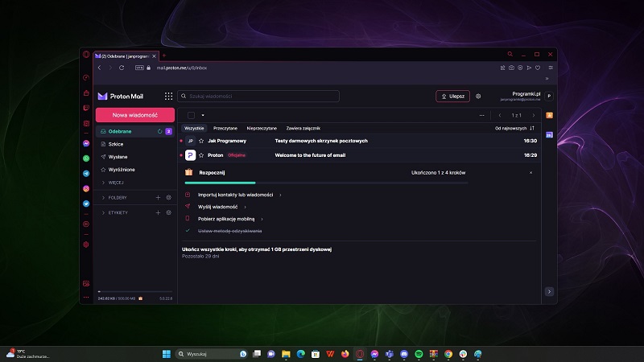This screenshot has height=362, width=644.
Task: Toggle the VPN badge in address bar
Action: pyautogui.click(x=139, y=68)
